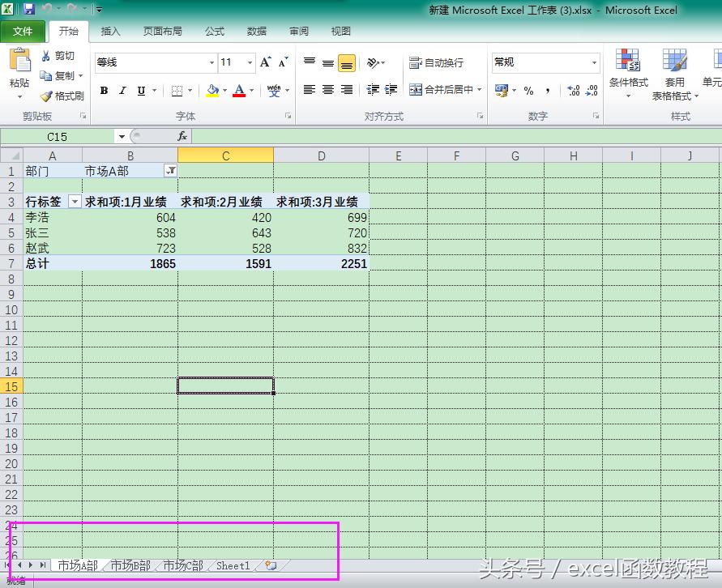Click the insert new worksheet tab icon
The image size is (722, 588).
pyautogui.click(x=271, y=565)
